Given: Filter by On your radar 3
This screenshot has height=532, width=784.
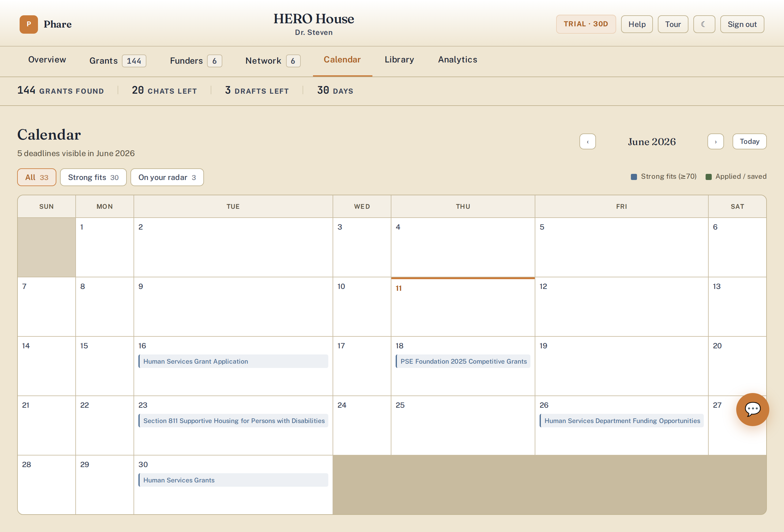Looking at the screenshot, I should click(x=167, y=177).
